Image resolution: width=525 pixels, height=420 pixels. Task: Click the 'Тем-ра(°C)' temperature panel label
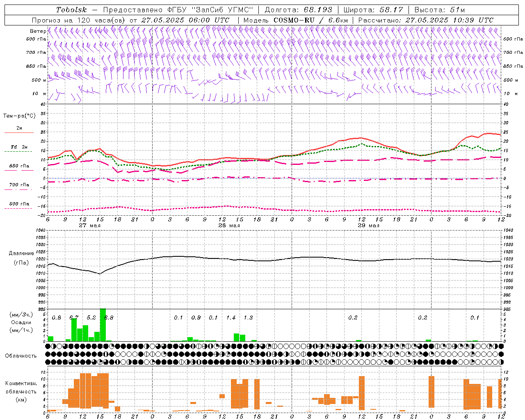pos(19,116)
